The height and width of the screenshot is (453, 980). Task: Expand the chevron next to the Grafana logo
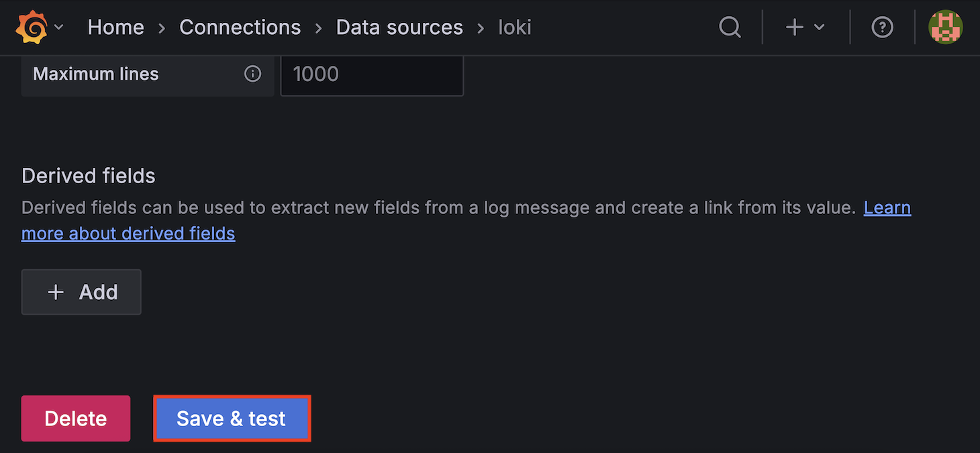tap(59, 28)
